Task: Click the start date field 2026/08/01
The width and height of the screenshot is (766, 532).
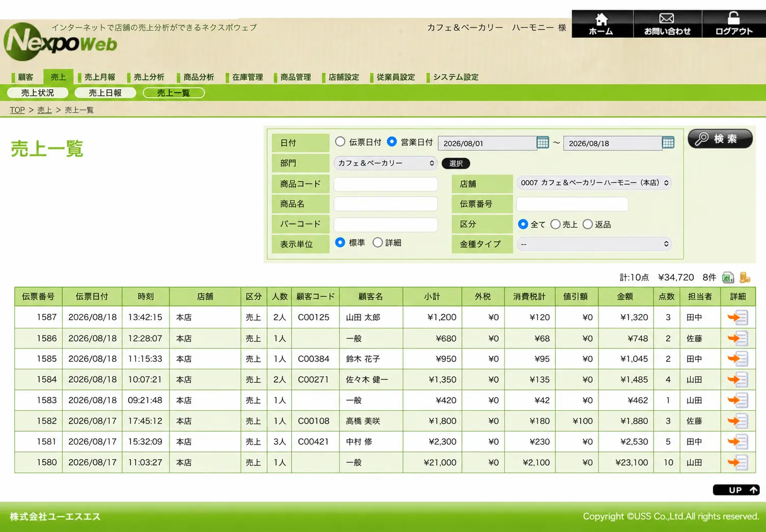Action: pos(487,143)
